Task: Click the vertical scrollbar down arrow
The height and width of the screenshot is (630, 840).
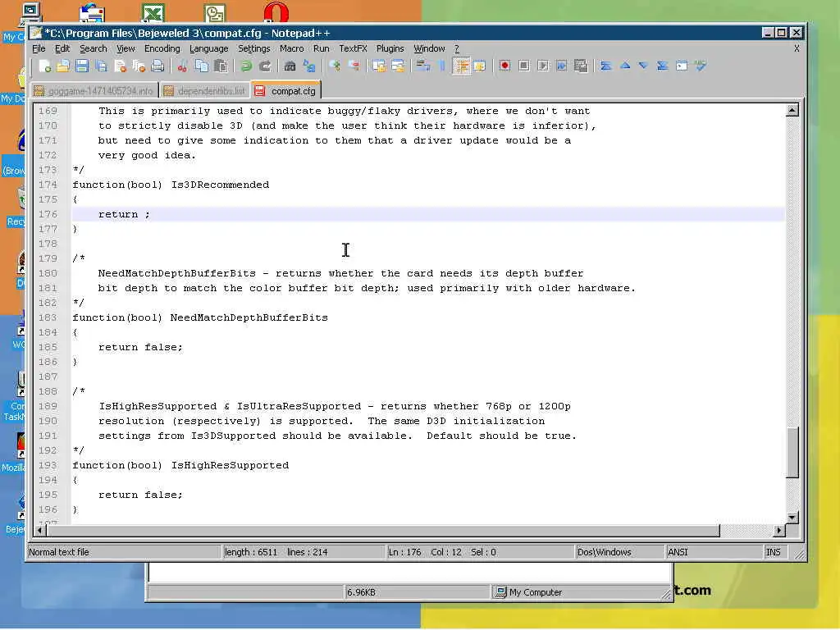Action: click(x=792, y=518)
